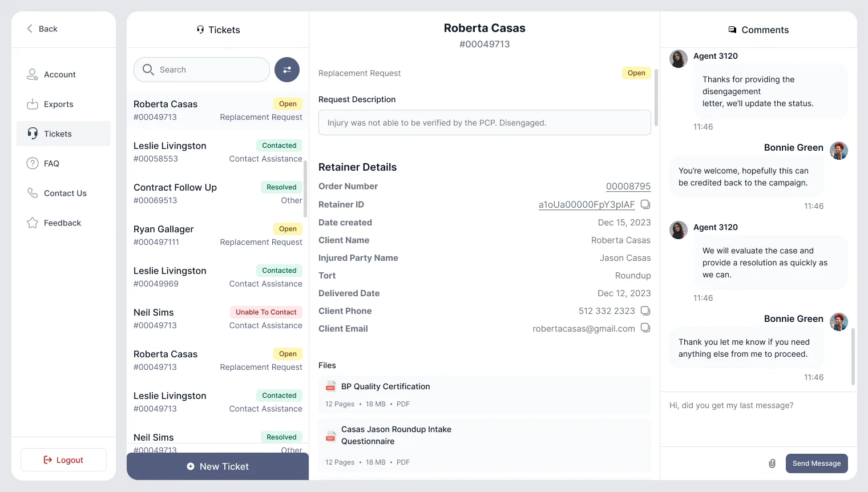Open Account from the sidebar
This screenshot has width=868, height=492.
pos(63,74)
